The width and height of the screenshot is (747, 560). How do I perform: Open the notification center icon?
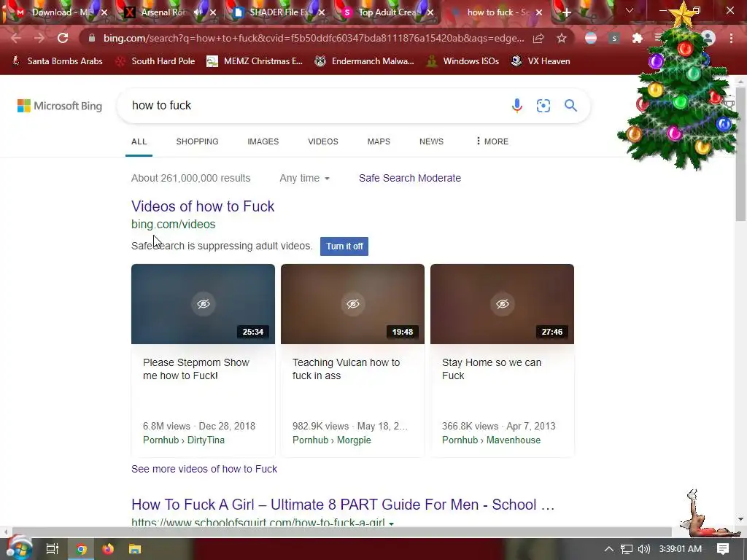pos(723,549)
